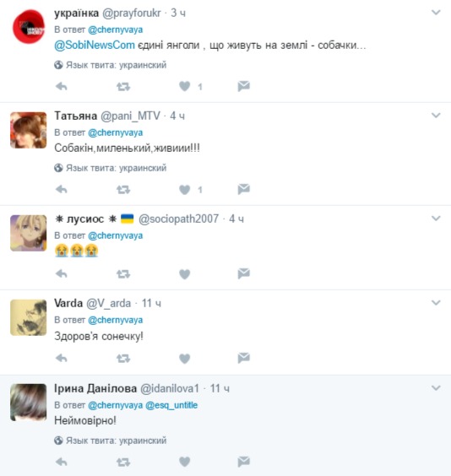Like the crying emoji tweet
451x476 pixels.
pyautogui.click(x=184, y=274)
